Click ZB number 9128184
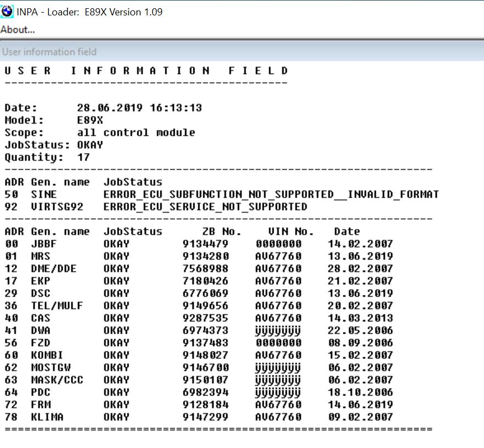The image size is (484, 448). [x=205, y=405]
